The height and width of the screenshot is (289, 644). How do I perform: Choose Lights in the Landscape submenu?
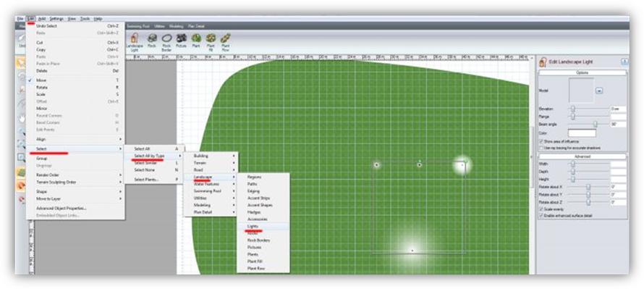click(x=263, y=226)
